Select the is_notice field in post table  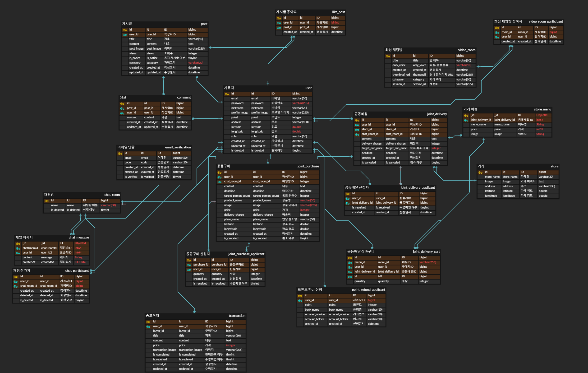tap(135, 58)
